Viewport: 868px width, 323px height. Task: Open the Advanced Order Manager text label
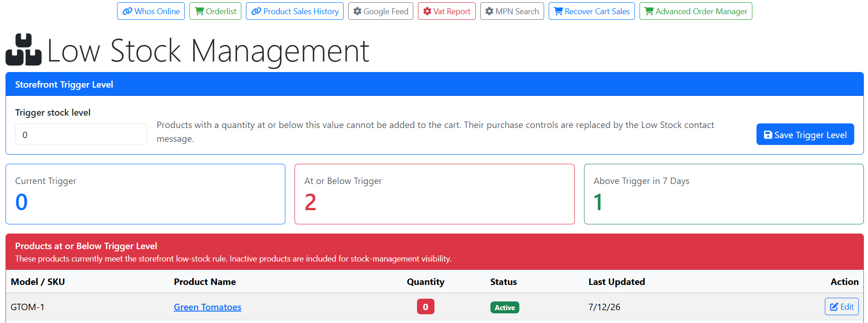(701, 11)
